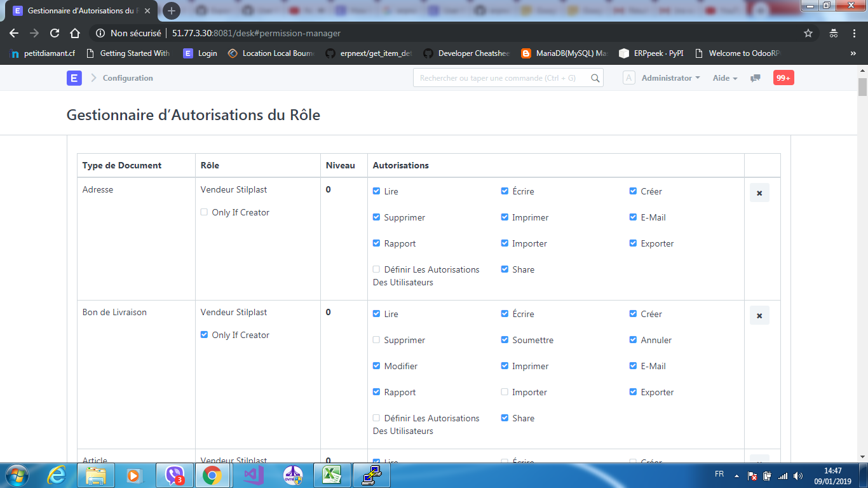The width and height of the screenshot is (868, 488).
Task: Go to the Configuration breadcrumb
Action: (x=128, y=78)
